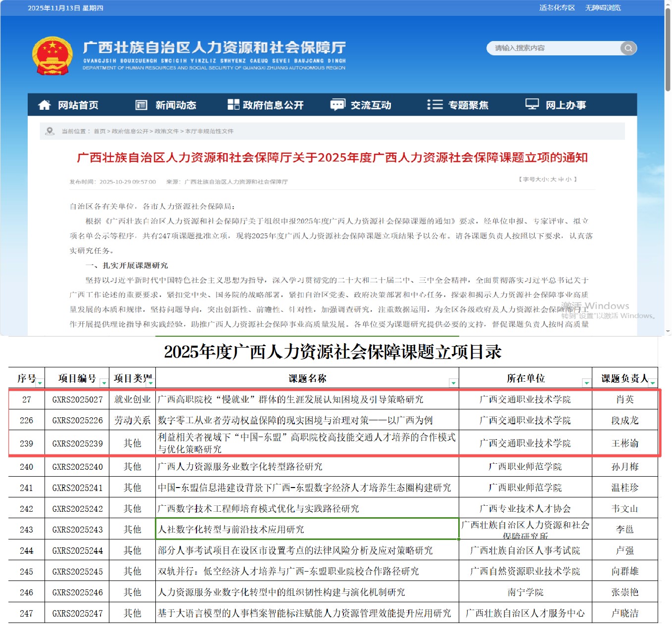Screen dimensions: 672x624
Task: Open the 项目编号 column filter dropdown
Action: [104, 383]
